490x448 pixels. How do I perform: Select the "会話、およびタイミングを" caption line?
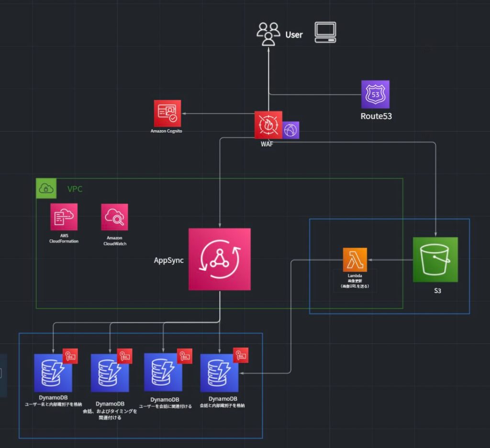point(110,411)
